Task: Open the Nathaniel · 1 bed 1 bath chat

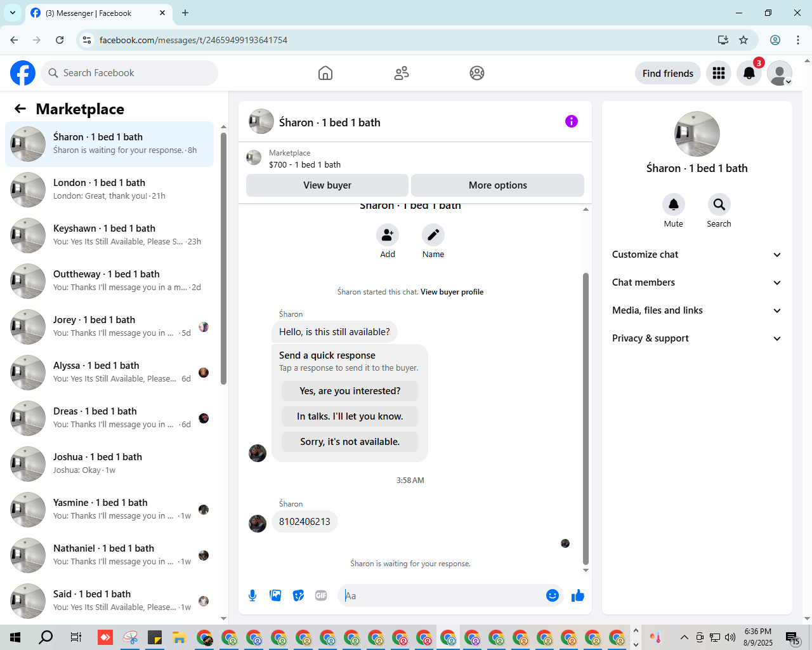Action: [110, 555]
